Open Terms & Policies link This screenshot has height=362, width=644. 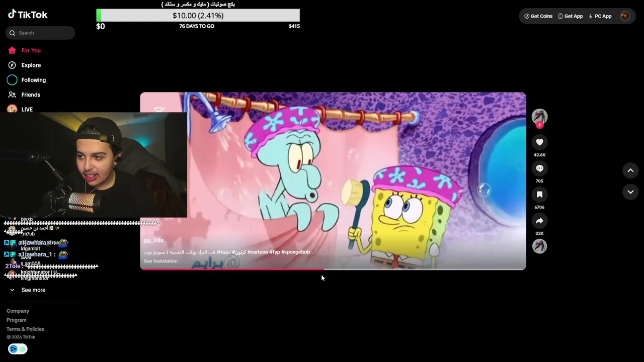click(x=25, y=329)
